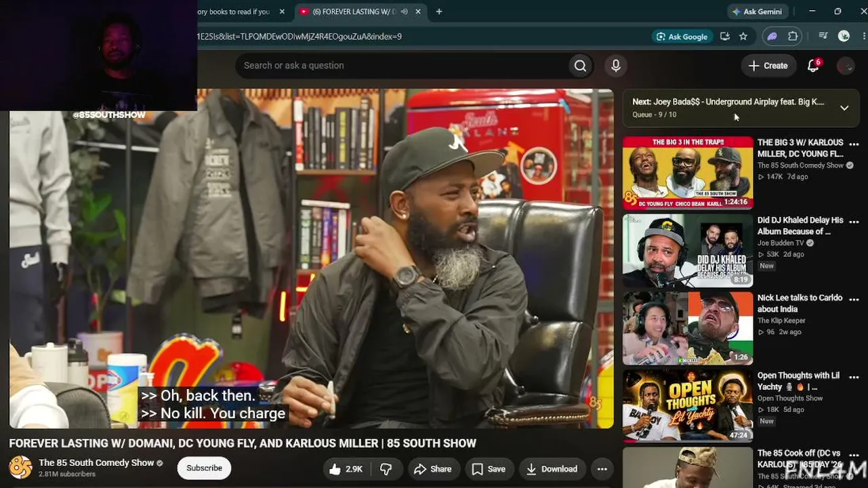Like the video with thumbs up

click(x=346, y=469)
